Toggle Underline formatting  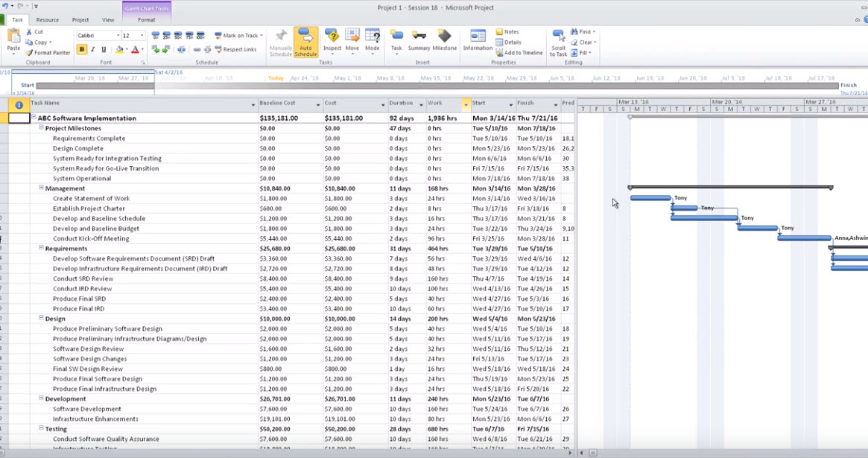(104, 50)
